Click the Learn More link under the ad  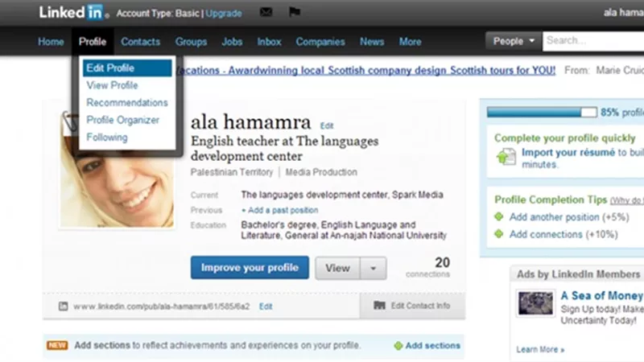pos(540,350)
